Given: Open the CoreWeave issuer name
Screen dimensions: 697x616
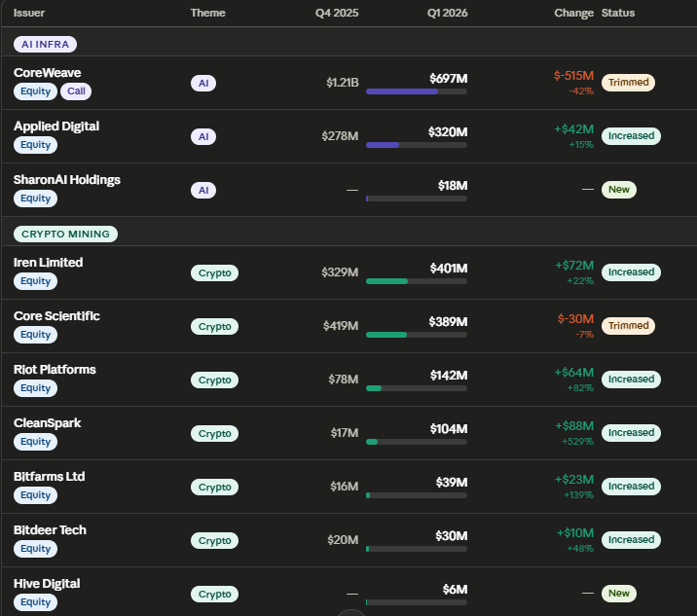Looking at the screenshot, I should click(x=47, y=72).
